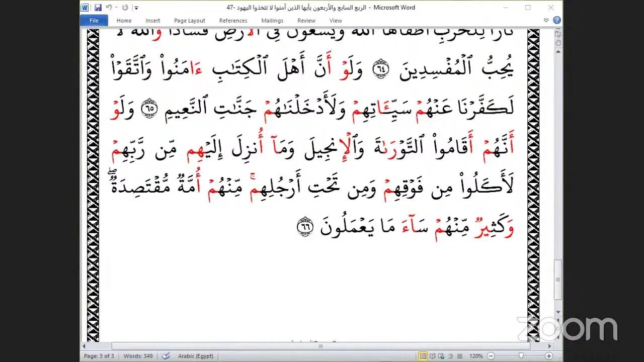Click the horizontal scrollbar right arrow

[x=549, y=346]
